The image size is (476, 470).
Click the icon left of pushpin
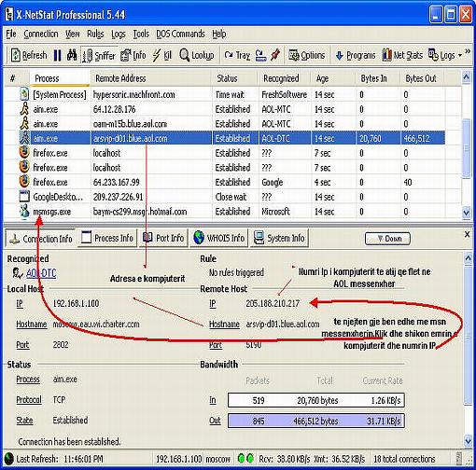260,55
